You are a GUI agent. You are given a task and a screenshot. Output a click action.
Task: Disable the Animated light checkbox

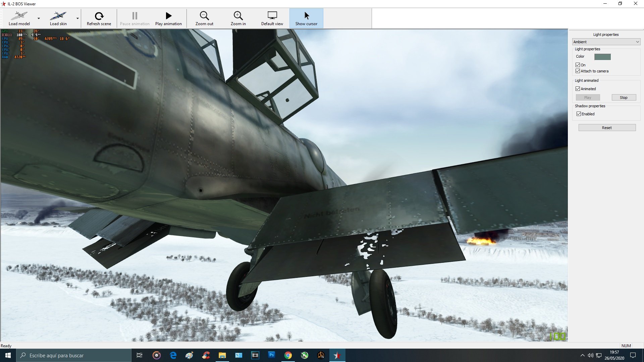point(578,89)
